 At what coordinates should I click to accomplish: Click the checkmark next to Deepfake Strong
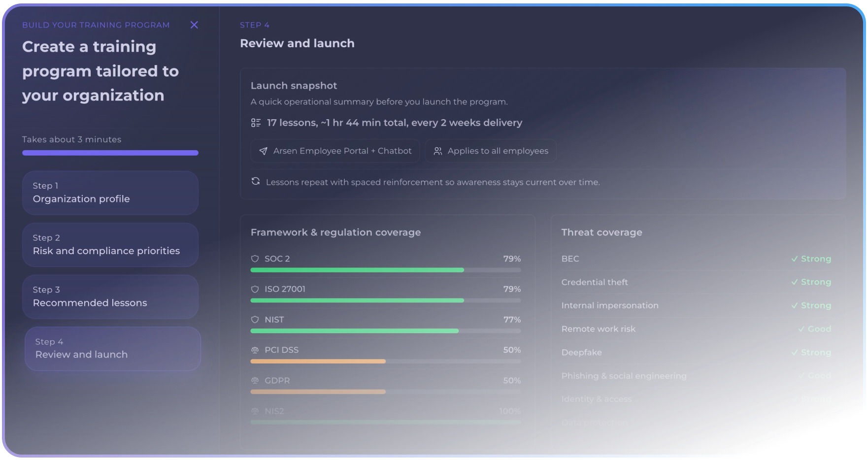[794, 353]
